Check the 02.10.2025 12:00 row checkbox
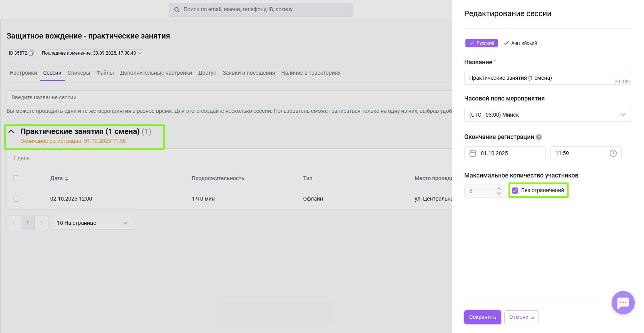Image resolution: width=644 pixels, height=333 pixels. click(16, 199)
